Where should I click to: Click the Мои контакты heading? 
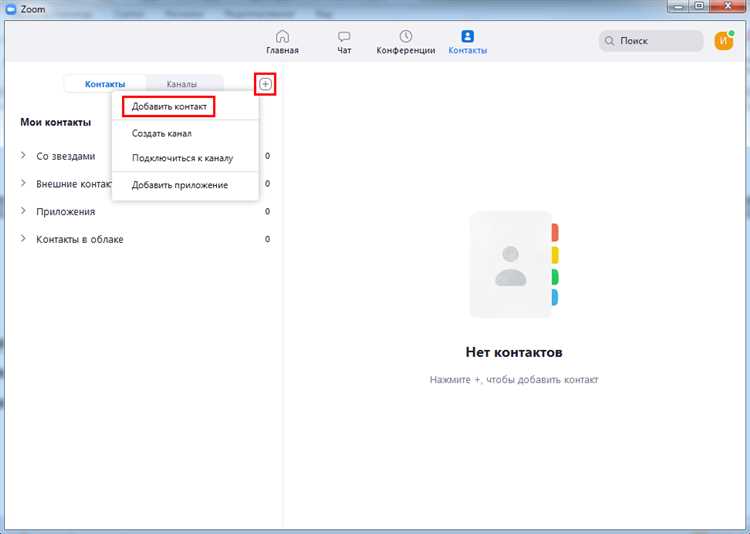tap(56, 122)
